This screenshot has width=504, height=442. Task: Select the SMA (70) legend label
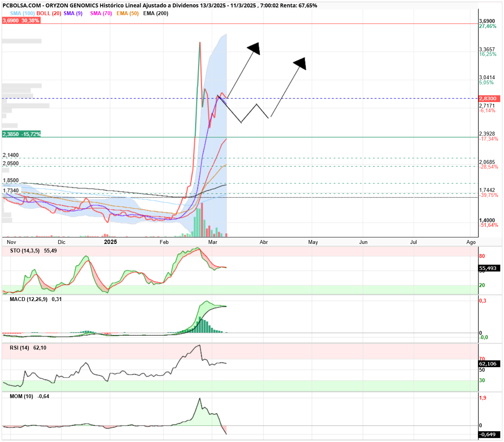101,13
